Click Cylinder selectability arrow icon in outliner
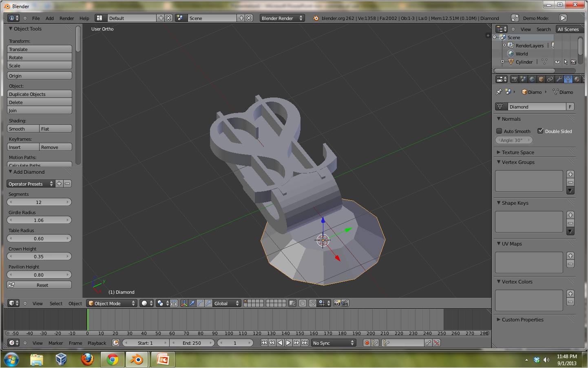 [566, 62]
